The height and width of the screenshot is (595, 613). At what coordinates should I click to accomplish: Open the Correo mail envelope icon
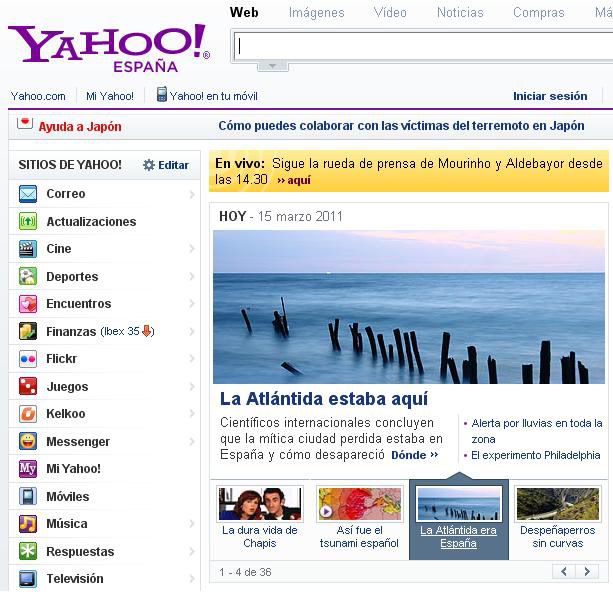pyautogui.click(x=28, y=194)
